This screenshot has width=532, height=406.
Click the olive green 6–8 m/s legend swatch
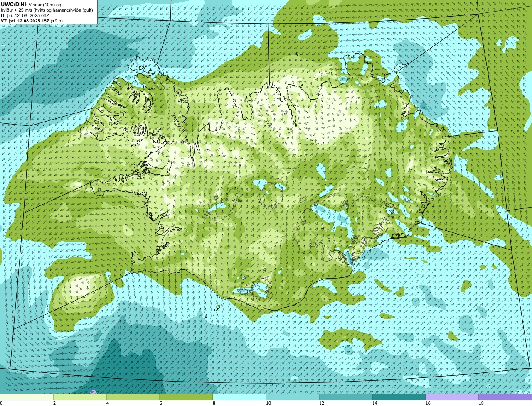click(x=186, y=397)
